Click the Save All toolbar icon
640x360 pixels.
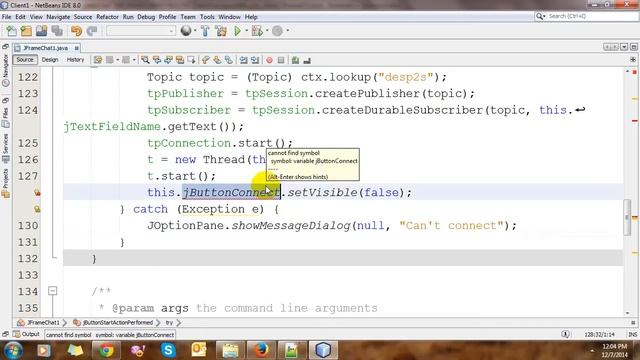(57, 31)
